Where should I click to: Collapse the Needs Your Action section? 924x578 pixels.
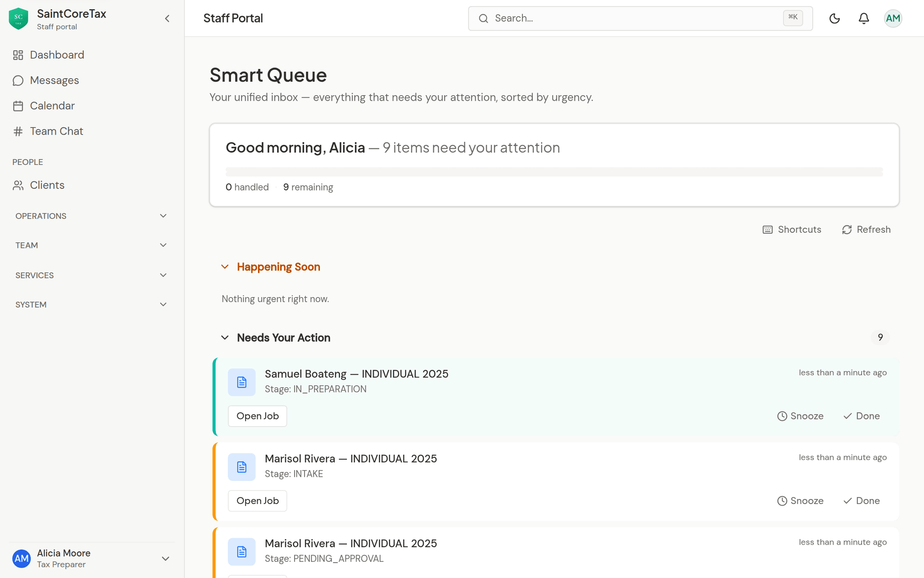(225, 338)
